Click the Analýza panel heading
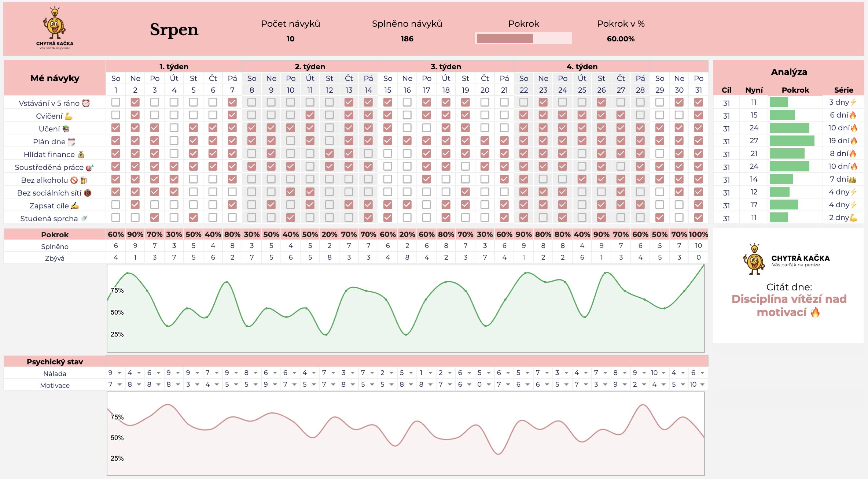The height and width of the screenshot is (479, 868). tap(789, 72)
